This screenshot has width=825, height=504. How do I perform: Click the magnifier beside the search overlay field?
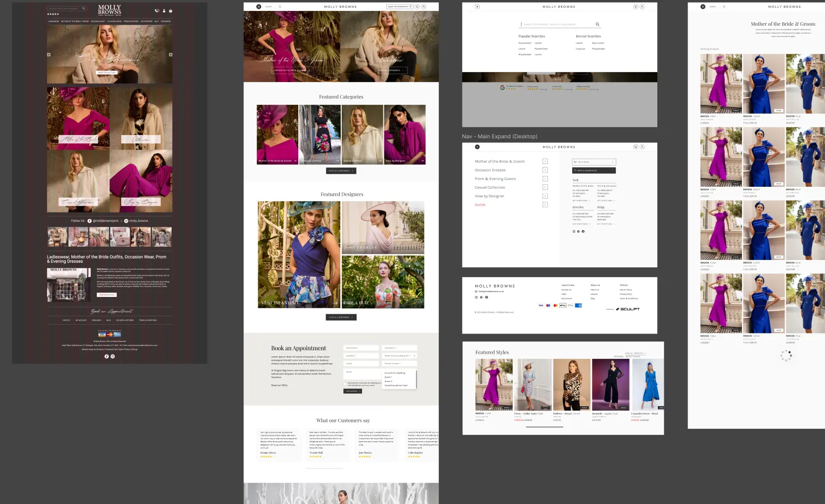pyautogui.click(x=597, y=24)
